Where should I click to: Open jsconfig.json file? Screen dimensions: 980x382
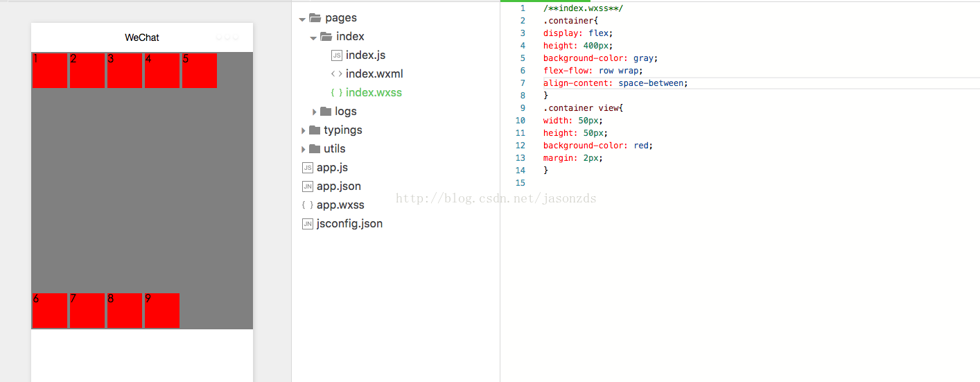point(349,224)
